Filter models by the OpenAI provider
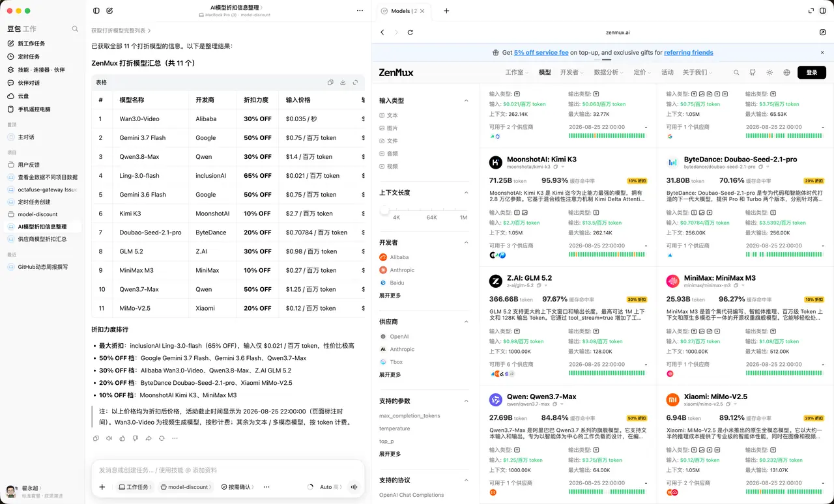Screen dimensions: 834x504 pyautogui.click(x=394, y=337)
